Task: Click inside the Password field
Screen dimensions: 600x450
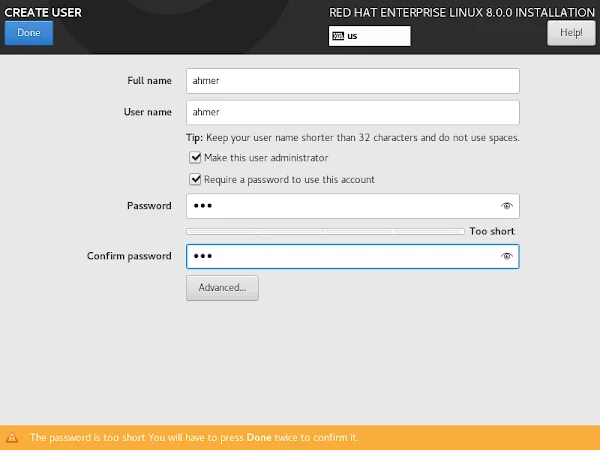Action: [x=352, y=206]
